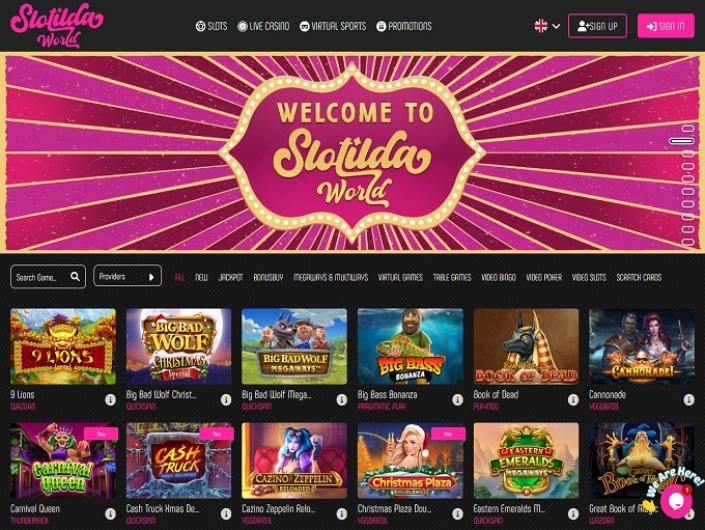Open the live chat bubble

coord(676,501)
